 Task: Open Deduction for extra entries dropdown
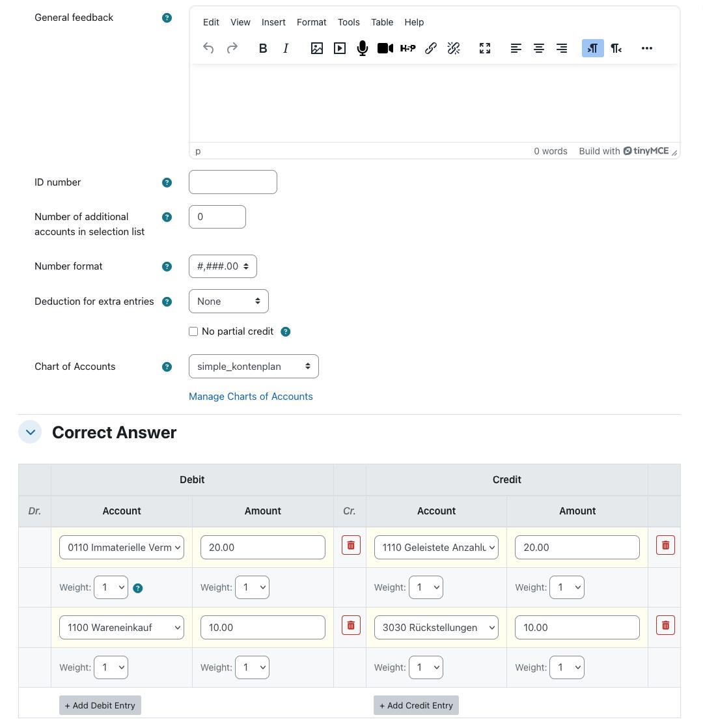[228, 301]
